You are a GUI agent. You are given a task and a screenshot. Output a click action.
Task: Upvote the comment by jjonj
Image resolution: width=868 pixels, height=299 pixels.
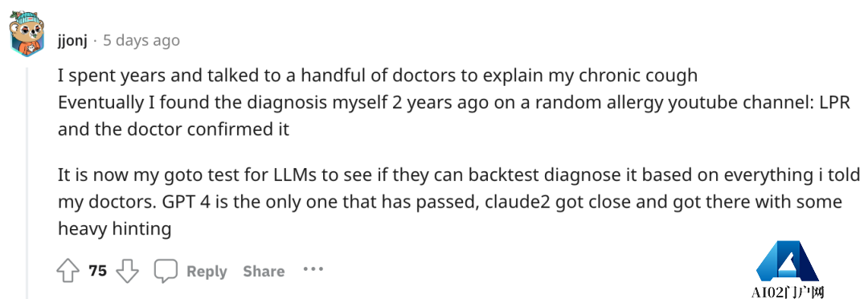click(x=68, y=271)
